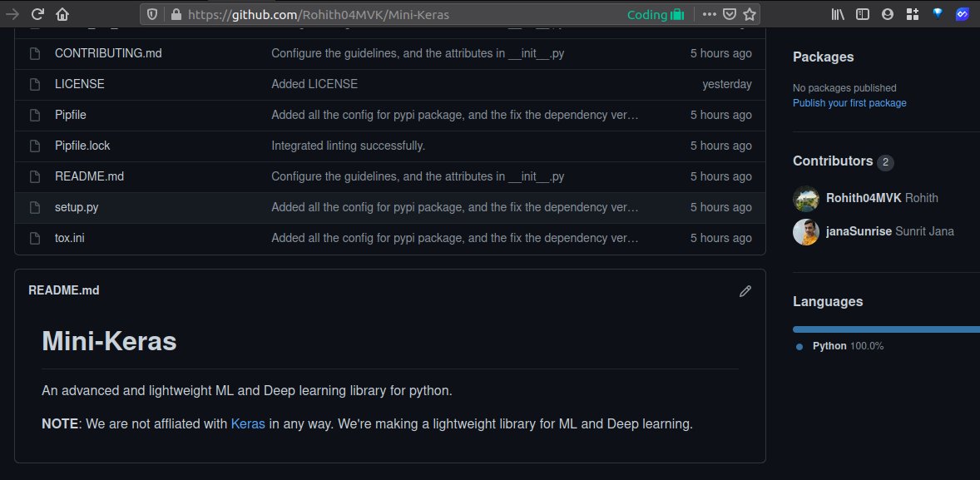Image resolution: width=980 pixels, height=480 pixels.
Task: Open Firefox account icon
Action: (x=888, y=14)
